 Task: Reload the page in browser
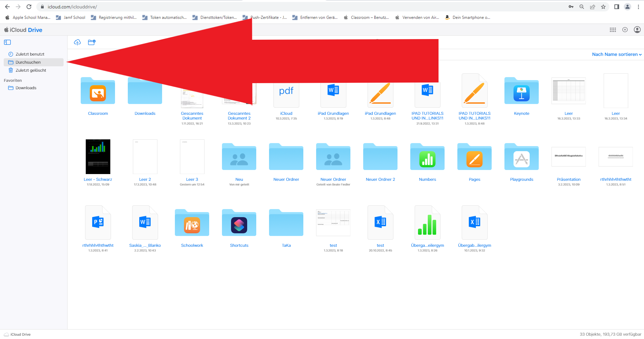[29, 7]
